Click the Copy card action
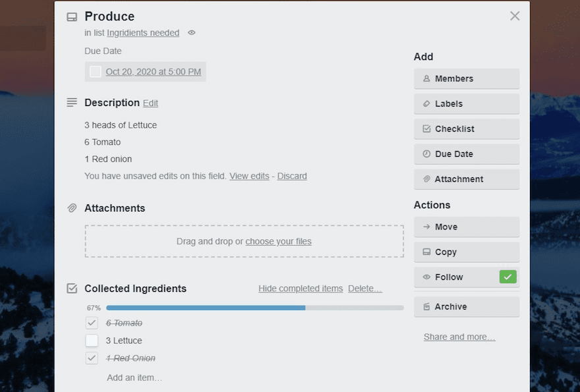580x392 pixels. point(466,252)
